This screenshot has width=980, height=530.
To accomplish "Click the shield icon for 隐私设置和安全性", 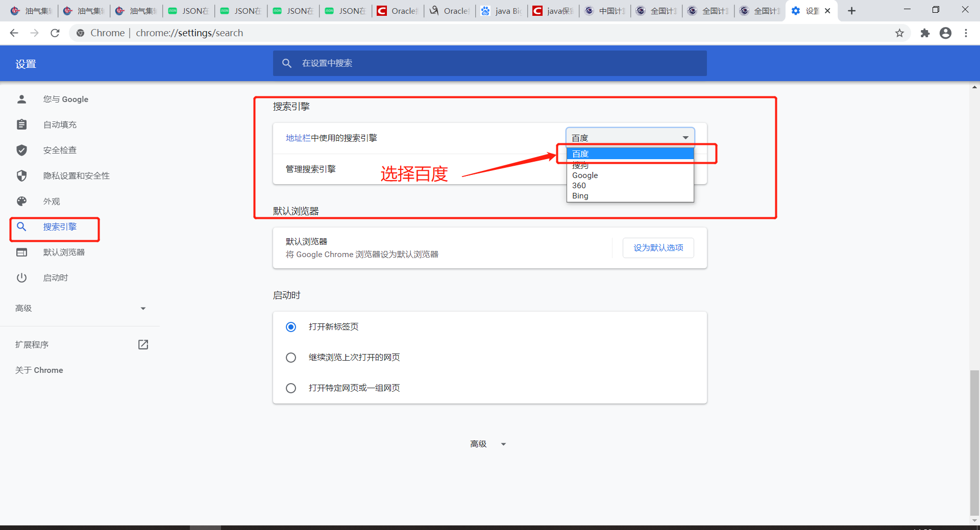I will (21, 175).
